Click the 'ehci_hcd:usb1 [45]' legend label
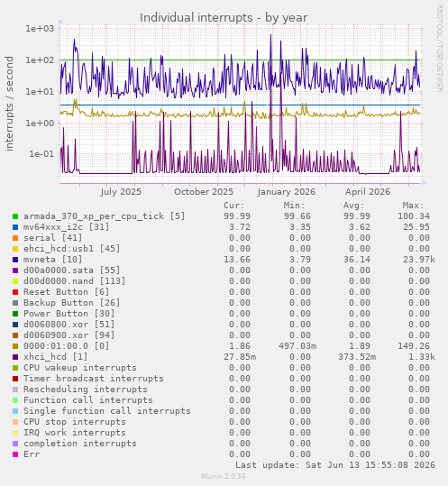Viewport: 448px width, 486px height. 71,249
